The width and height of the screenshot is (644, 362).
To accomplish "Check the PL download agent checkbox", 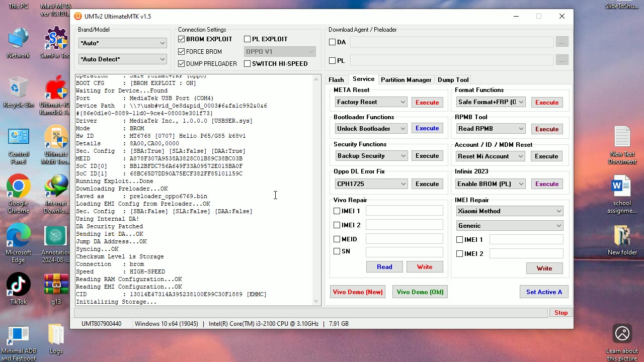I will tap(332, 60).
